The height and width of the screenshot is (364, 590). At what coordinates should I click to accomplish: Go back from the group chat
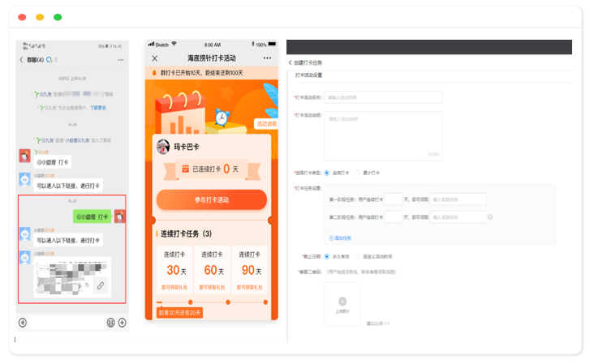click(21, 60)
